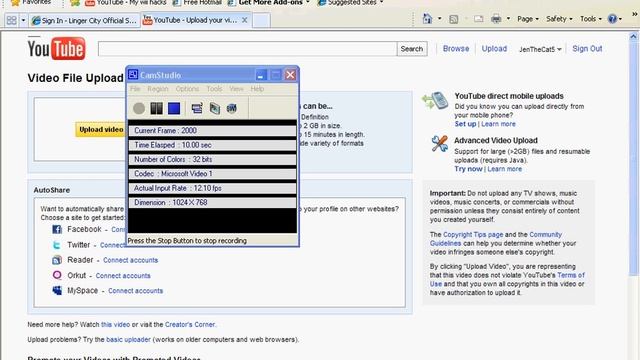The height and width of the screenshot is (360, 640).
Task: Open the CamStudio View menu
Action: (x=236, y=89)
